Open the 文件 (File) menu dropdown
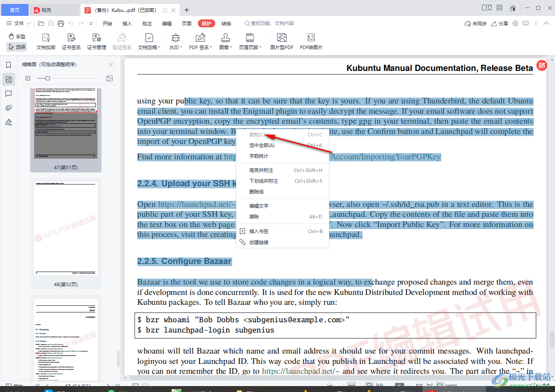The height and width of the screenshot is (392, 555). (x=19, y=23)
